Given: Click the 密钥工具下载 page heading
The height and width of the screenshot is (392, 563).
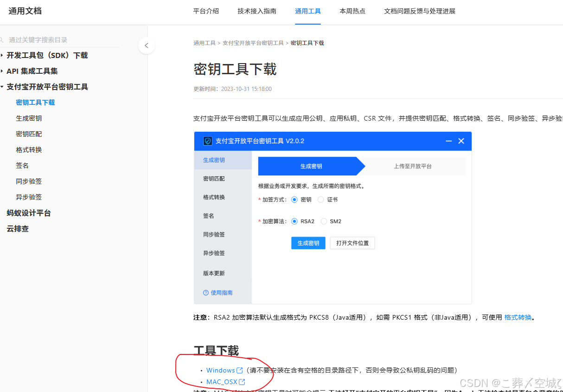Looking at the screenshot, I should point(235,69).
